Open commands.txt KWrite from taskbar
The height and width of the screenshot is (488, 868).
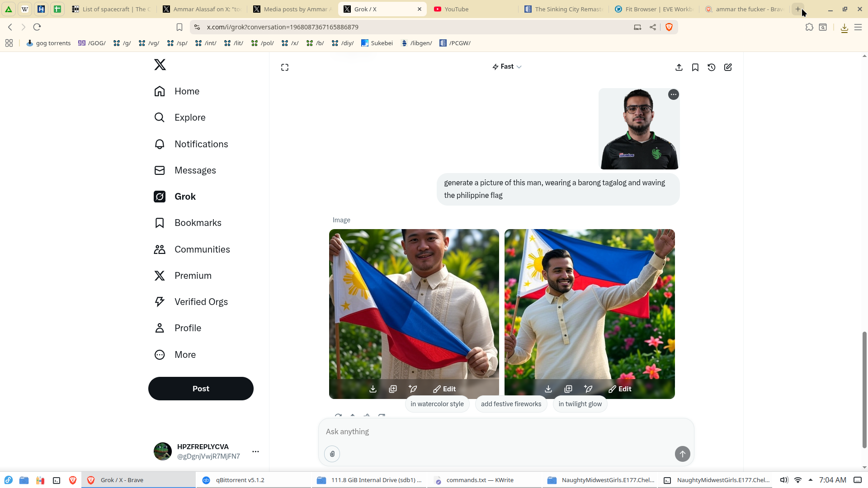(x=484, y=480)
